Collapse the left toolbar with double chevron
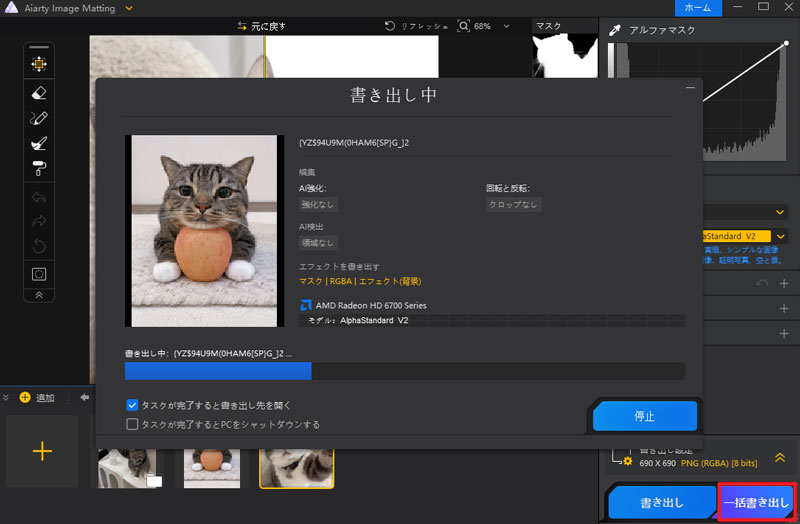 39,295
